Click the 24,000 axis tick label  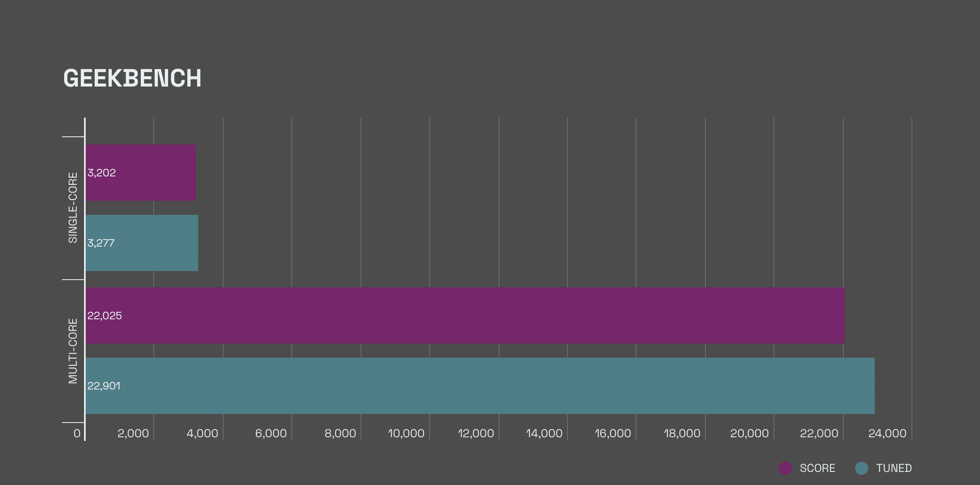pyautogui.click(x=887, y=434)
